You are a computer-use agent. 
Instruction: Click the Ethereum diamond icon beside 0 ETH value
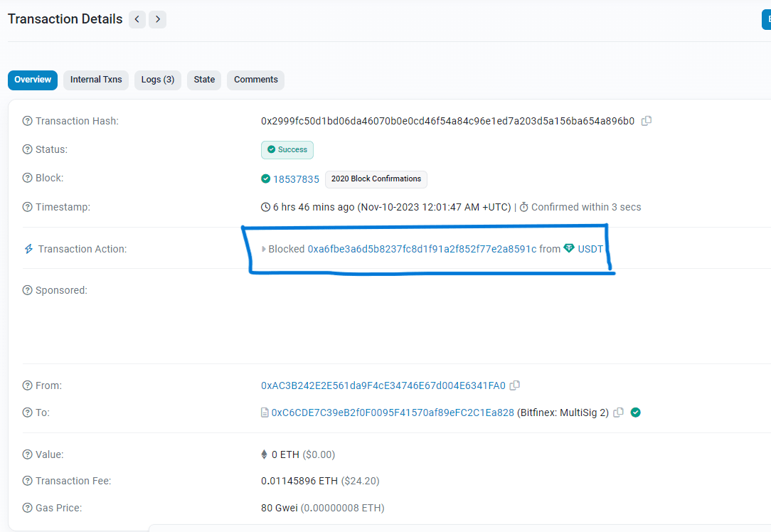[266, 454]
